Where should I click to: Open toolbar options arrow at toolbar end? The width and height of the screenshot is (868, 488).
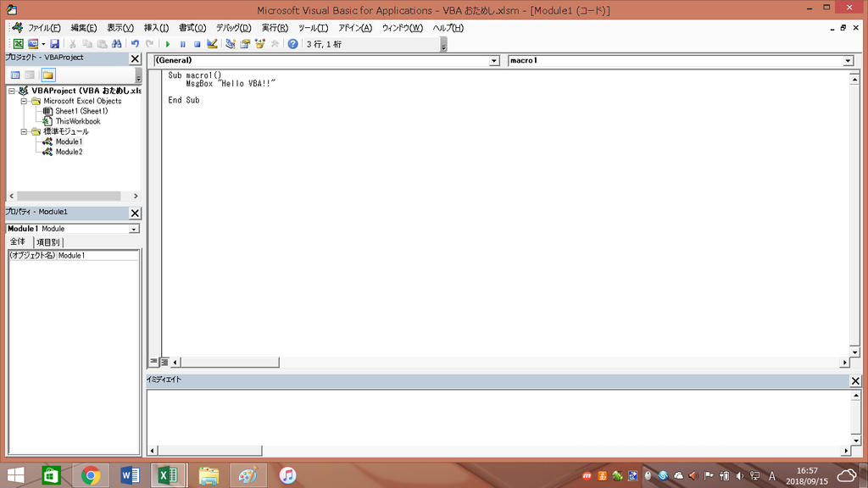(x=443, y=45)
